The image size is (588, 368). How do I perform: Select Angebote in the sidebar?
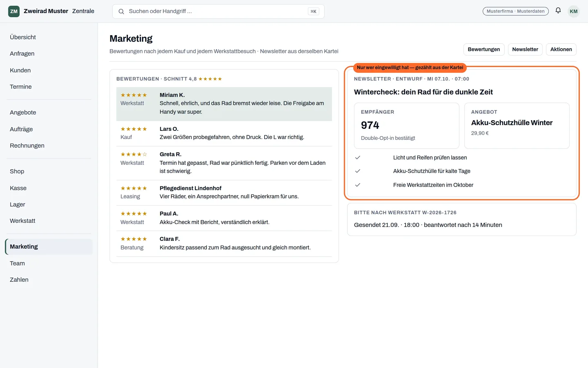click(49, 112)
